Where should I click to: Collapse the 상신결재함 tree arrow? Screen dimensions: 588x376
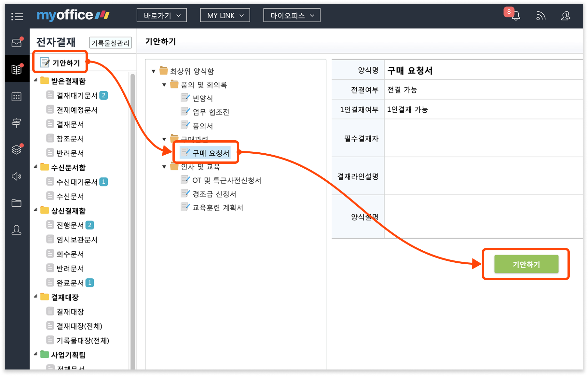tap(35, 210)
